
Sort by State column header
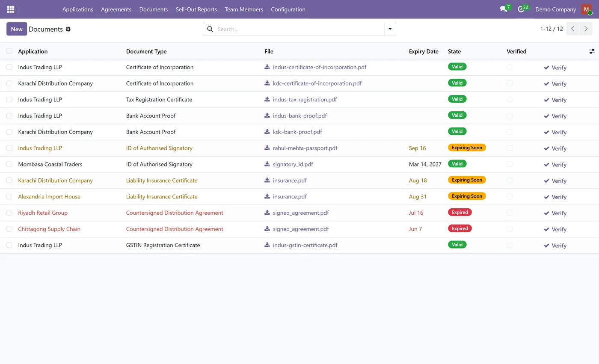(454, 51)
